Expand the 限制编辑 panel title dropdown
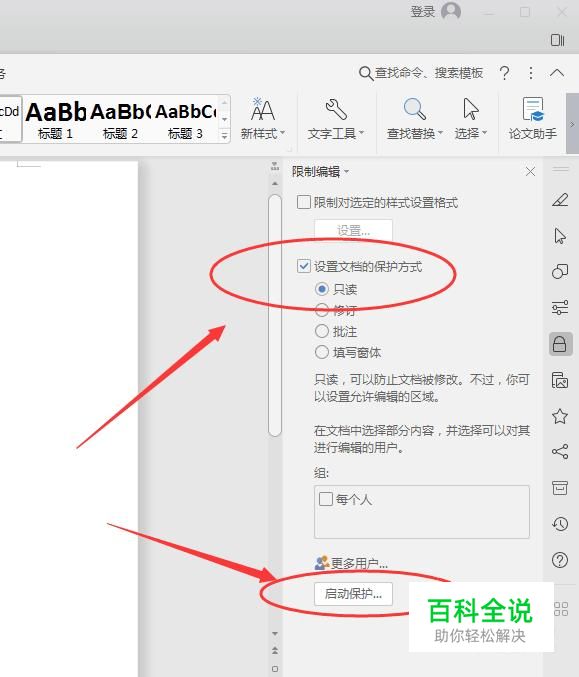This screenshot has height=677, width=579. 346,172
